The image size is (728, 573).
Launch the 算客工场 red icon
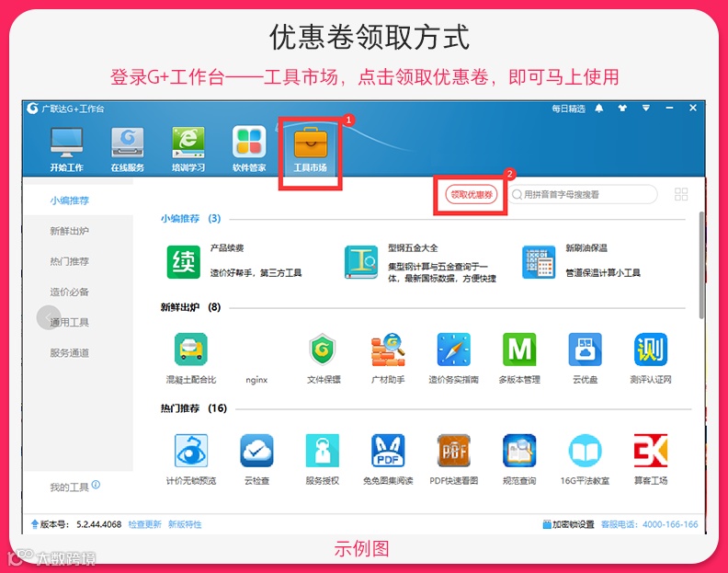click(x=651, y=451)
